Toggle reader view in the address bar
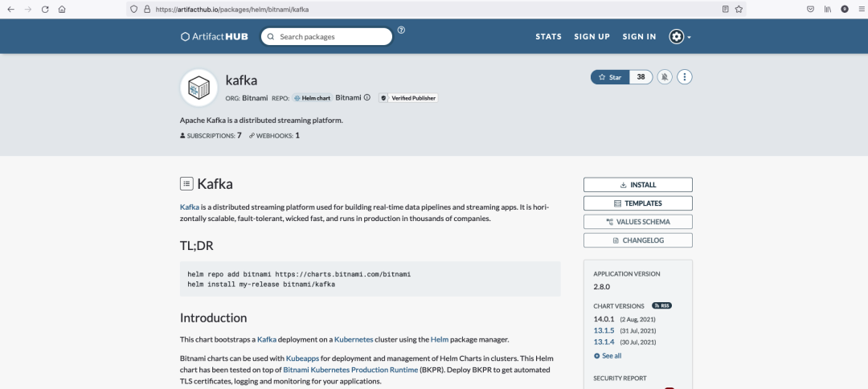 pyautogui.click(x=725, y=10)
